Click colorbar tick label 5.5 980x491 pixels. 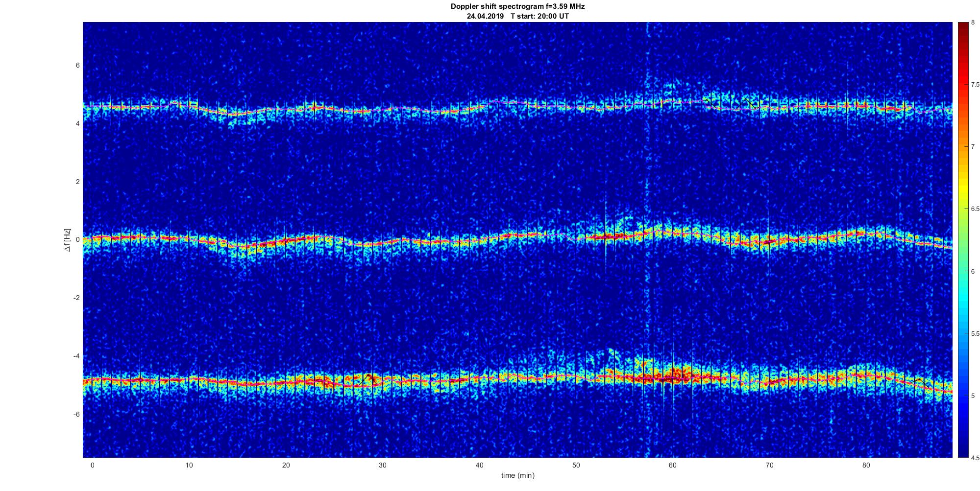[x=975, y=333]
